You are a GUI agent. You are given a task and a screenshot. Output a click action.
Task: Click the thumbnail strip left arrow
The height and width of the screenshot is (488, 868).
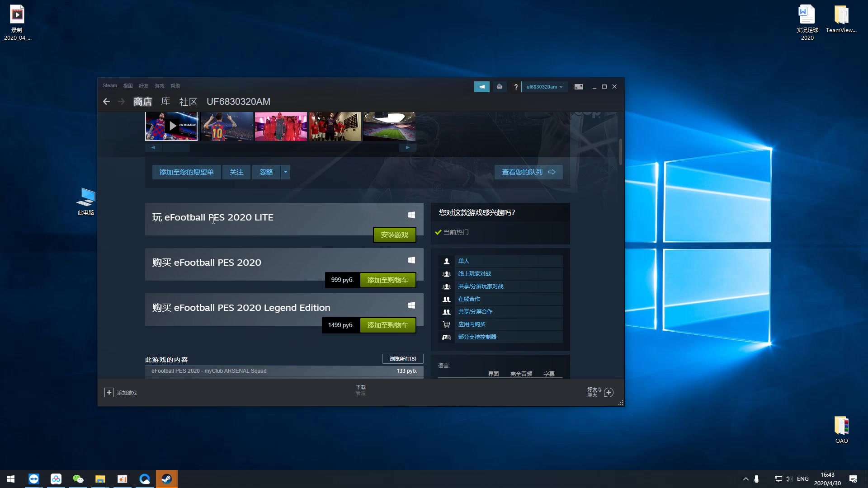pos(153,147)
